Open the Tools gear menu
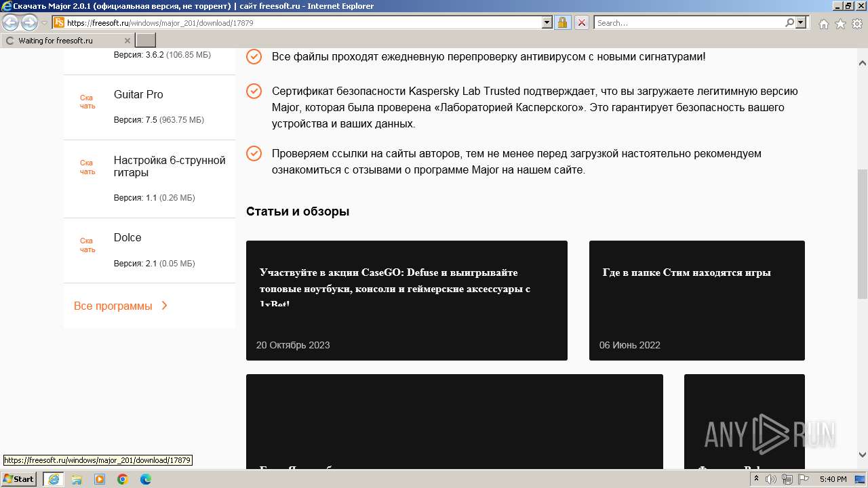 [x=856, y=24]
